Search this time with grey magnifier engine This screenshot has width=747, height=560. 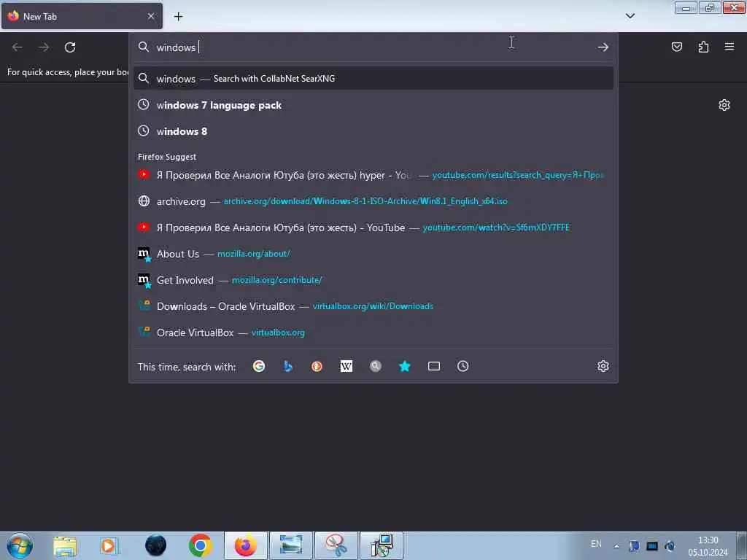click(376, 366)
